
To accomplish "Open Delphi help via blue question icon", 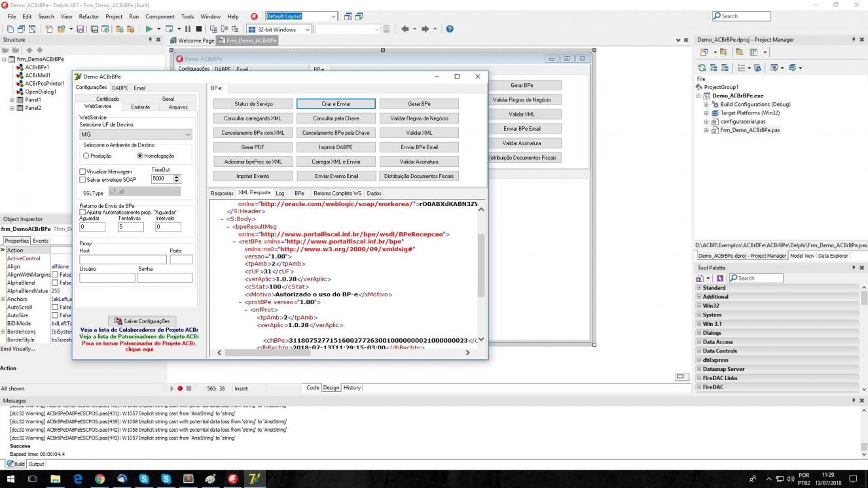I will coord(450,29).
